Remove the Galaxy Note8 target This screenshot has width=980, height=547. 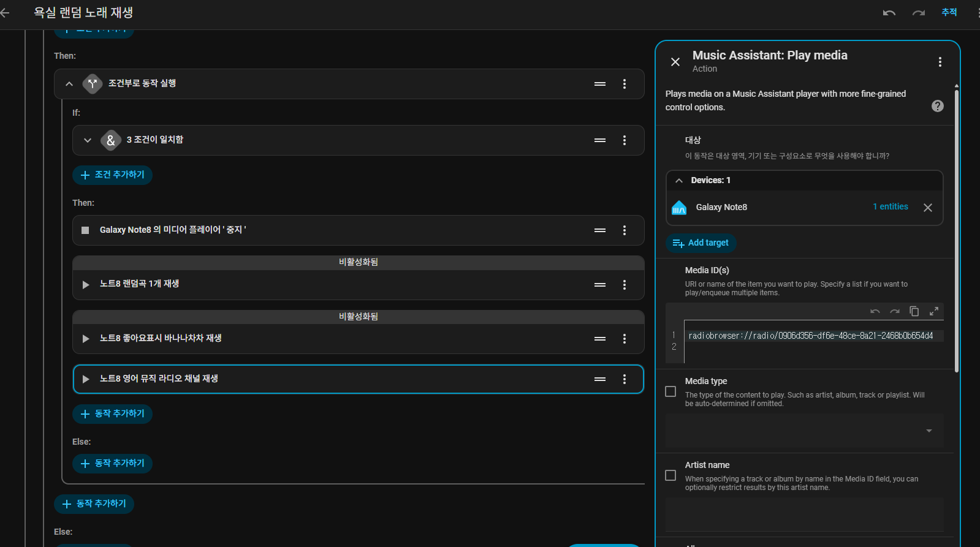click(x=928, y=208)
